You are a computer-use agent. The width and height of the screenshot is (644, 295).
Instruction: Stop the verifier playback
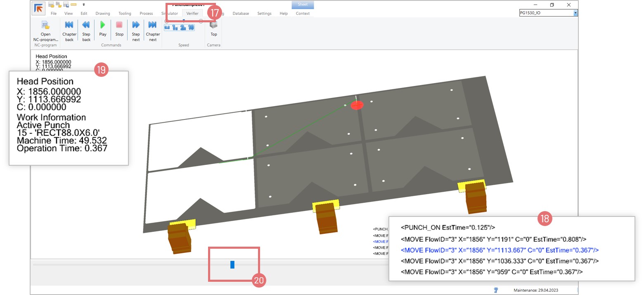[x=119, y=29]
